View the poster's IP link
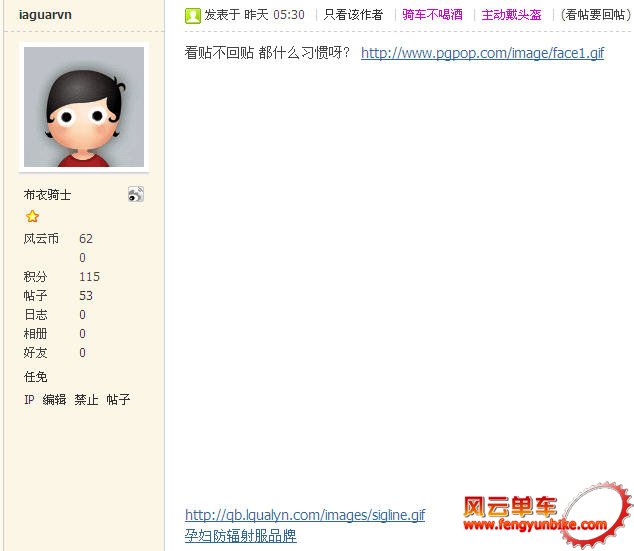Image resolution: width=634 pixels, height=551 pixels. pos(29,400)
